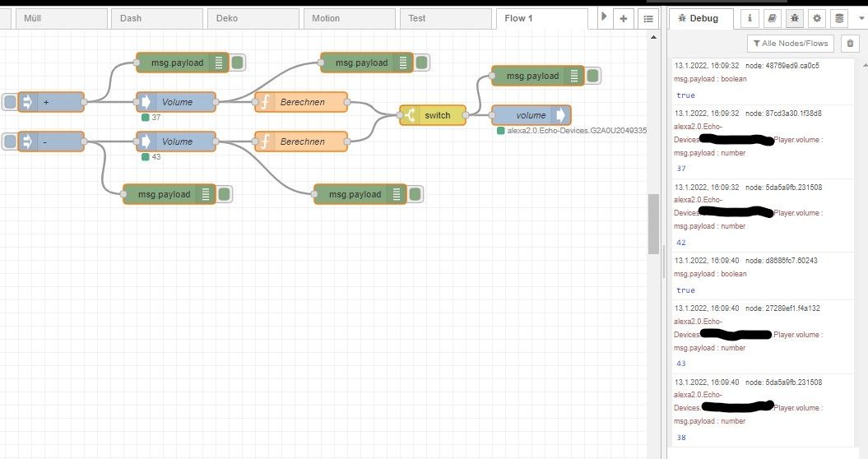The width and height of the screenshot is (868, 459).
Task: Select the function icon of upper Berechnen node
Action: [x=265, y=102]
